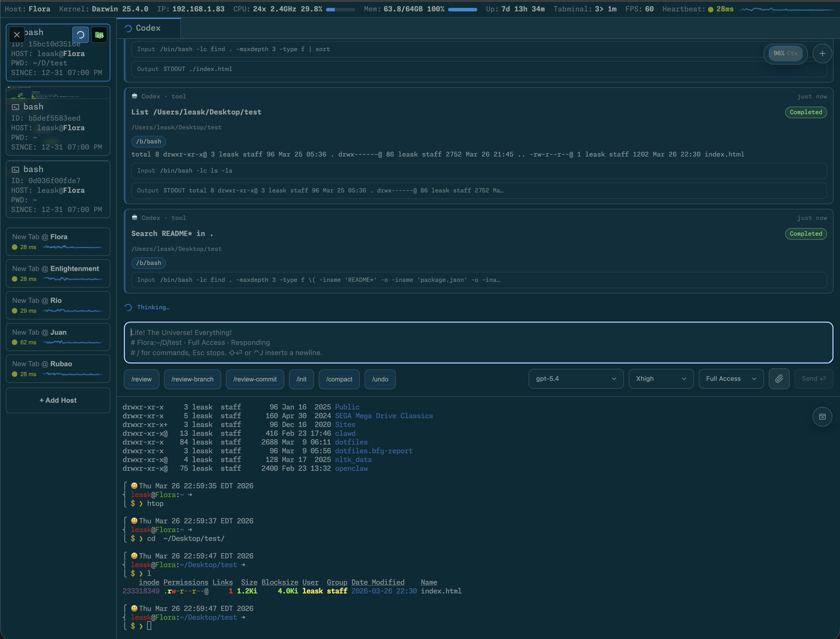Click the paperclip attach file icon
Viewport: 840px width, 639px height.
click(x=779, y=379)
